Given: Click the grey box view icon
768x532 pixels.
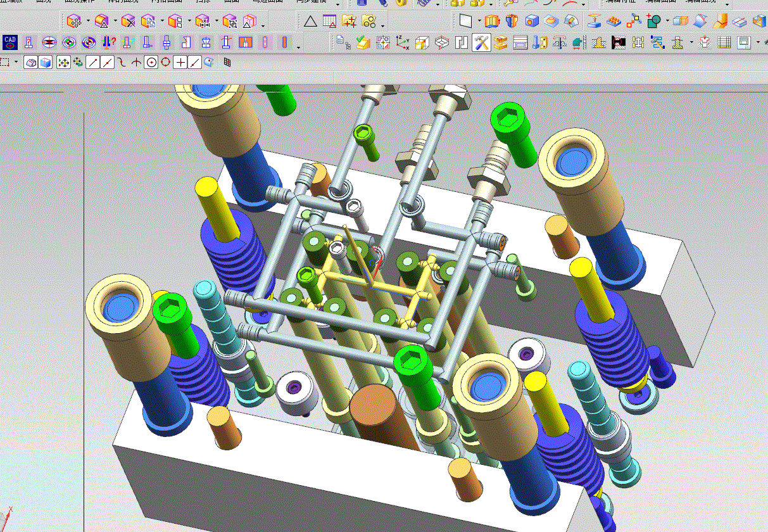Looking at the screenshot, I should 30,62.
